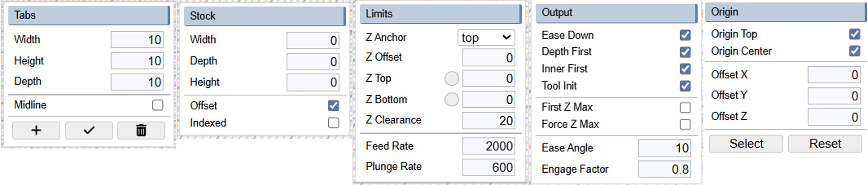Enable the First Z Max checkbox
This screenshot has height=185, width=868.
click(685, 107)
